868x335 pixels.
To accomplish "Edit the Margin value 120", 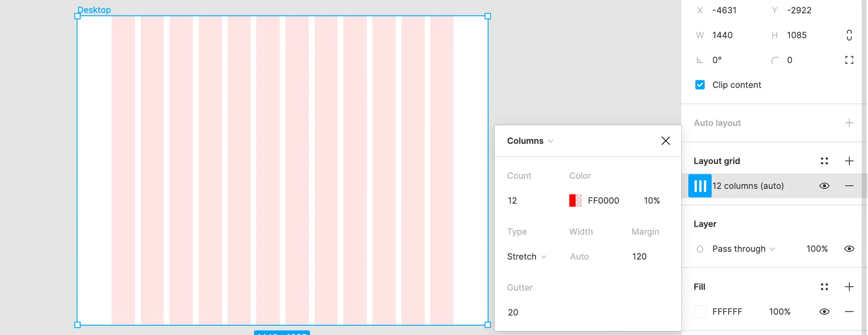I will click(x=639, y=256).
